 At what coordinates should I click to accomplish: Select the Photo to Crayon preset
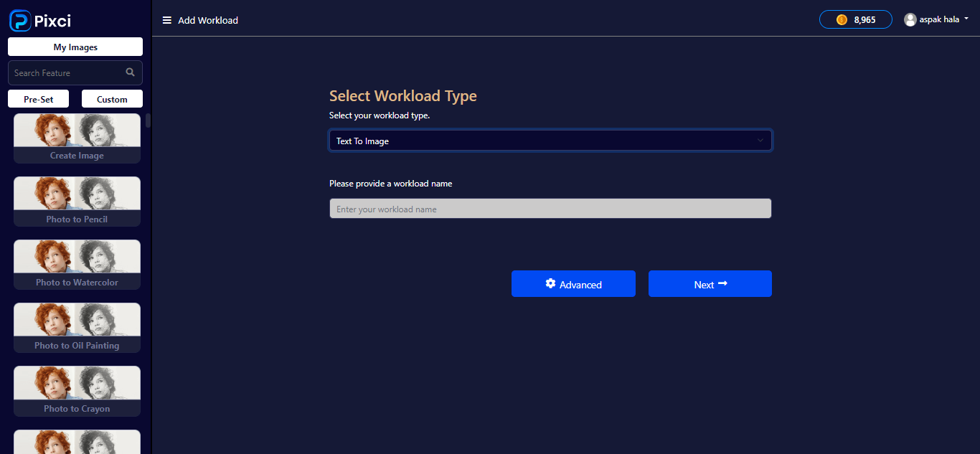pyautogui.click(x=77, y=391)
